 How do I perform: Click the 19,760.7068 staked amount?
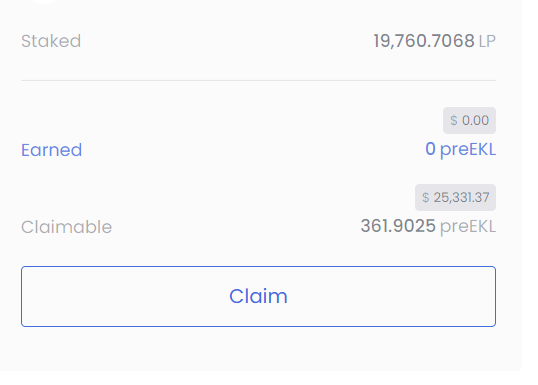tap(424, 41)
